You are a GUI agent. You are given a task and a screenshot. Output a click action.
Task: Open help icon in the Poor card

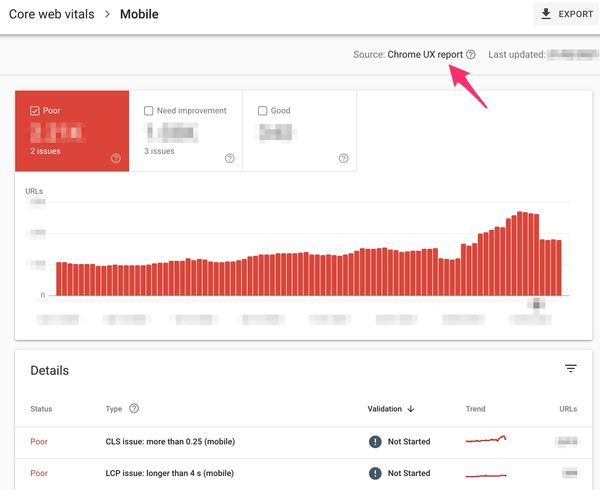pyautogui.click(x=116, y=158)
